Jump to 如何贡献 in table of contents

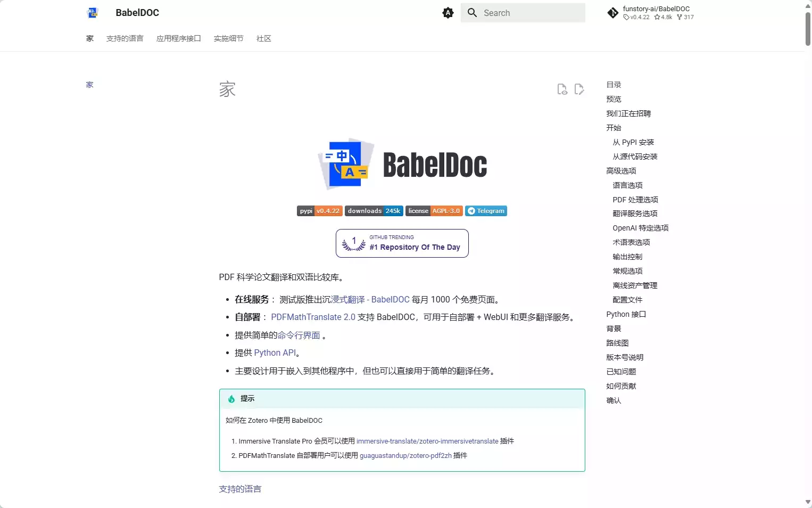(x=621, y=386)
